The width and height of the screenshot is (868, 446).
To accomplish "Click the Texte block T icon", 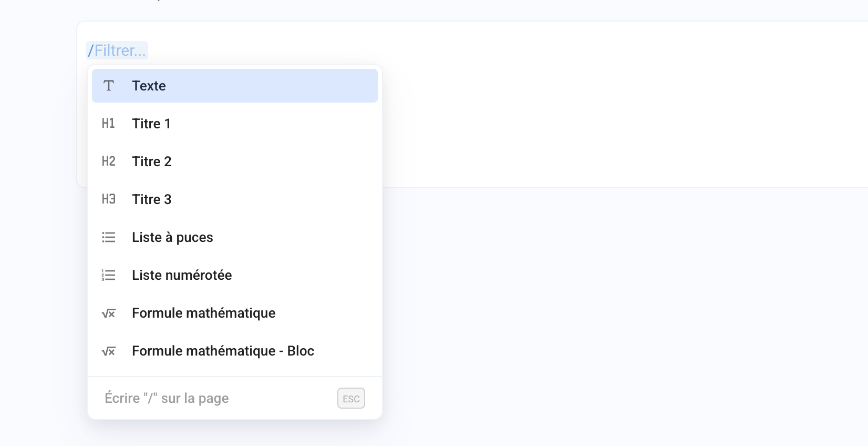I will pyautogui.click(x=109, y=86).
